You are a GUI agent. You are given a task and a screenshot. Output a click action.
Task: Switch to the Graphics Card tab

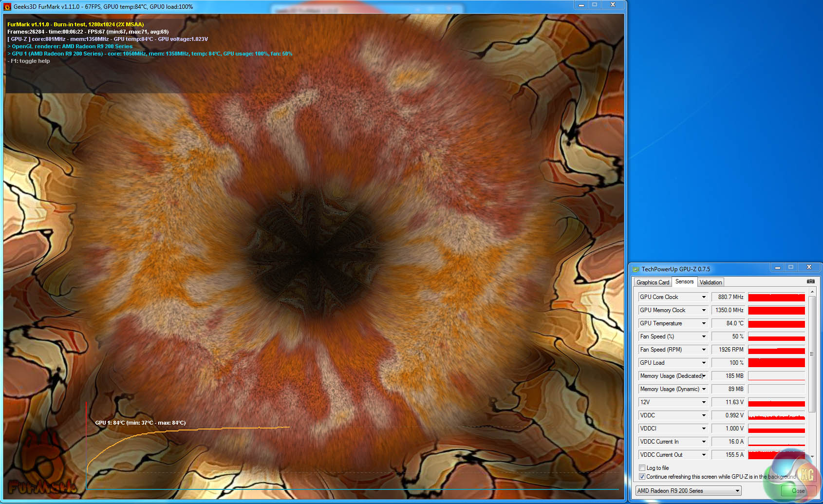(x=653, y=282)
